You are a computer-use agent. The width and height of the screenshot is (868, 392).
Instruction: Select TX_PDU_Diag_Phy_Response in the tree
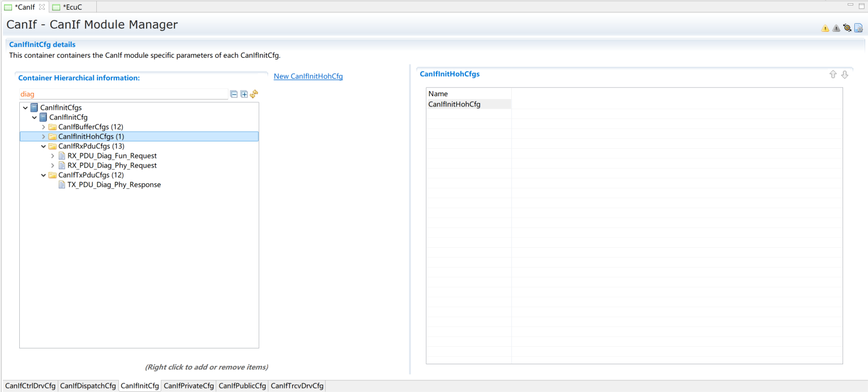click(x=114, y=184)
